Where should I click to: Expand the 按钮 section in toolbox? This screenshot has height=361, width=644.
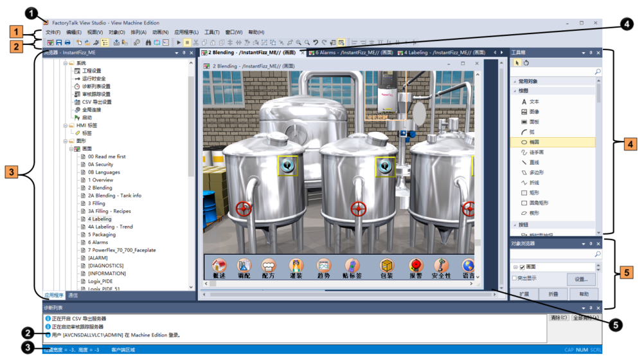[515, 225]
